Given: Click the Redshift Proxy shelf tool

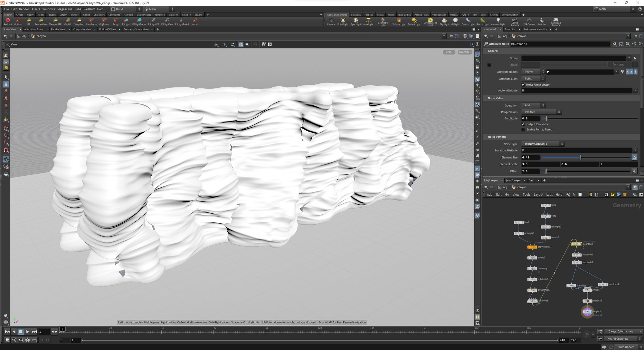Looking at the screenshot, I should [115, 21].
